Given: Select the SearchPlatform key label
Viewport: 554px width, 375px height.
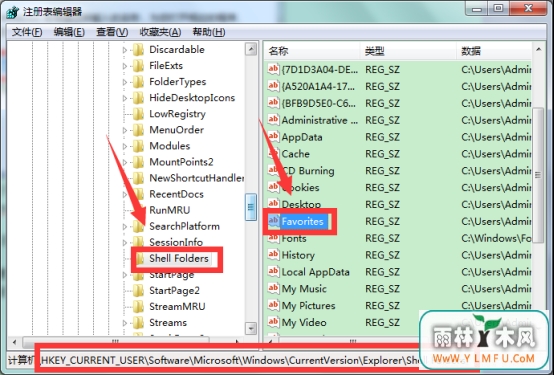Looking at the screenshot, I should click(x=184, y=226).
